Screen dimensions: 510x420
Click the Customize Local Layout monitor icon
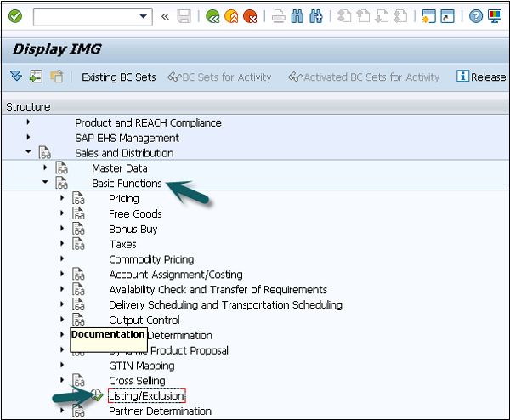pos(495,16)
